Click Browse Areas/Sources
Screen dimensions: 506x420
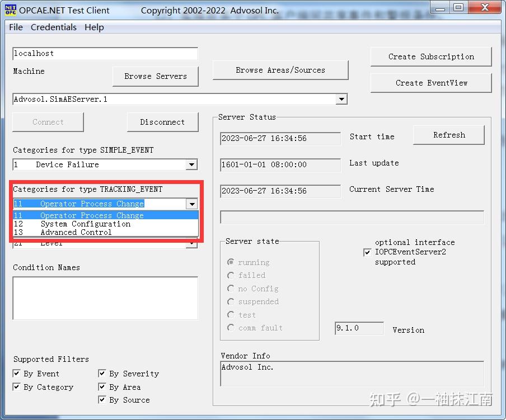(x=280, y=70)
